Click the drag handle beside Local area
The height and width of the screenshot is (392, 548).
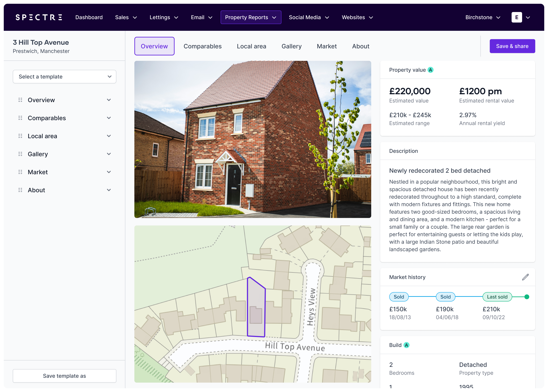coord(20,136)
